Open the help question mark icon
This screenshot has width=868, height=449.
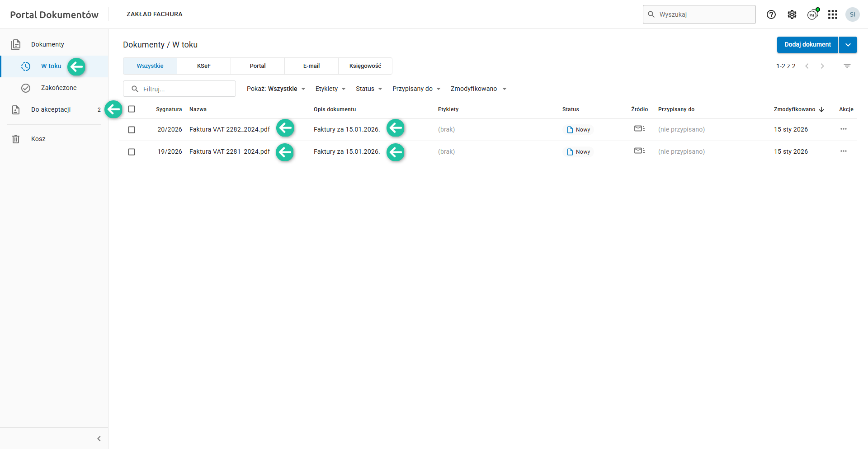(x=771, y=14)
